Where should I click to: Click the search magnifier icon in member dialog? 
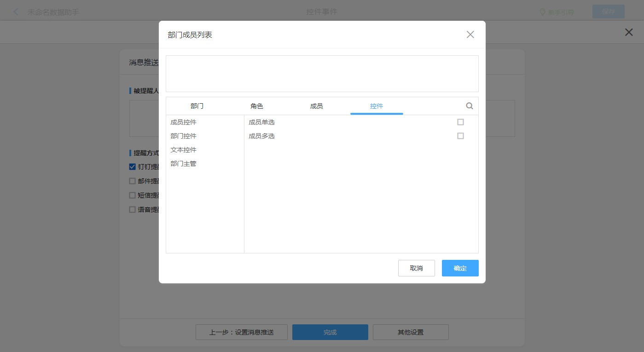pos(469,106)
